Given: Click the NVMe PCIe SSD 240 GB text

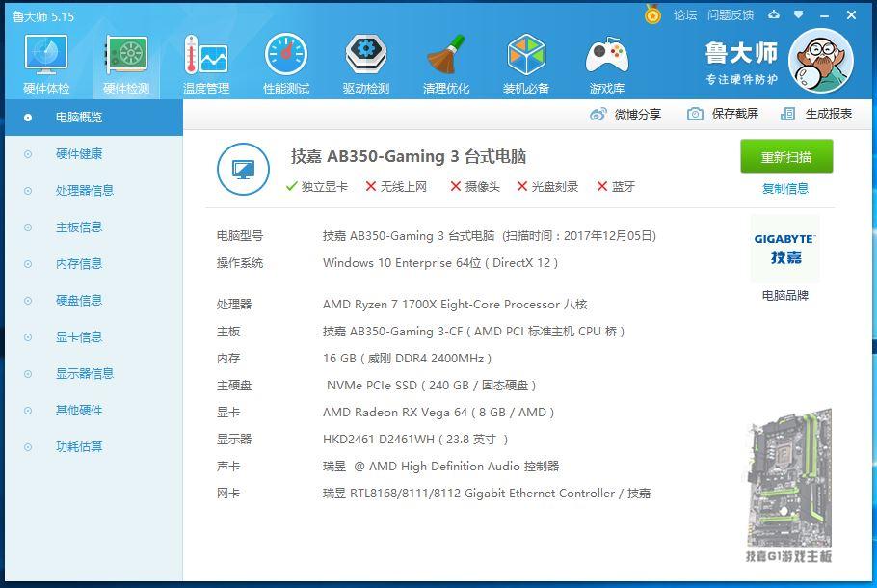Looking at the screenshot, I should pos(431,386).
